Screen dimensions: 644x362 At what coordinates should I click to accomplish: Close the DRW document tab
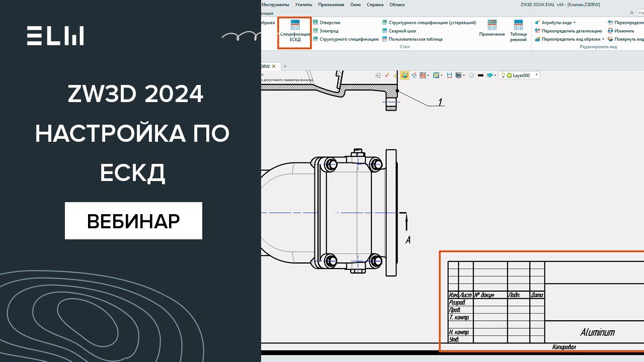(x=275, y=66)
